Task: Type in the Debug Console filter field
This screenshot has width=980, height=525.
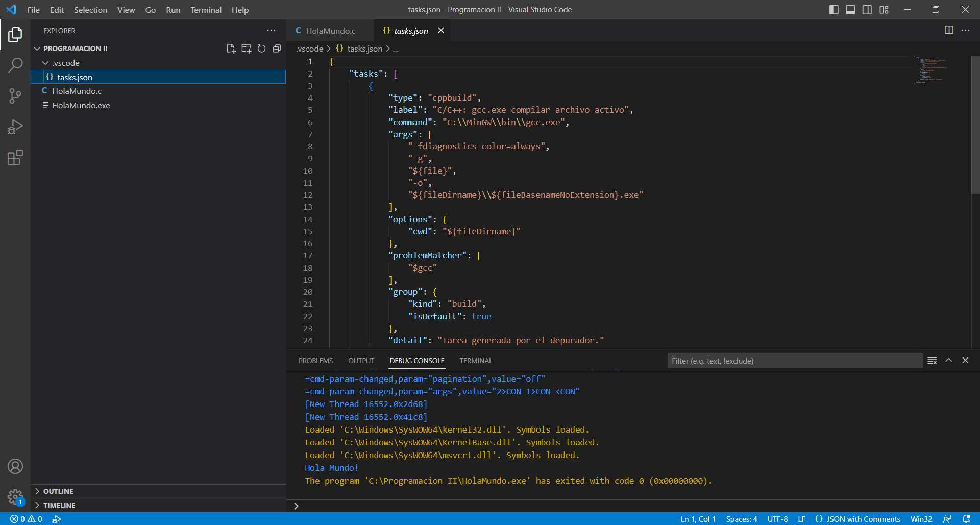Action: pyautogui.click(x=795, y=361)
